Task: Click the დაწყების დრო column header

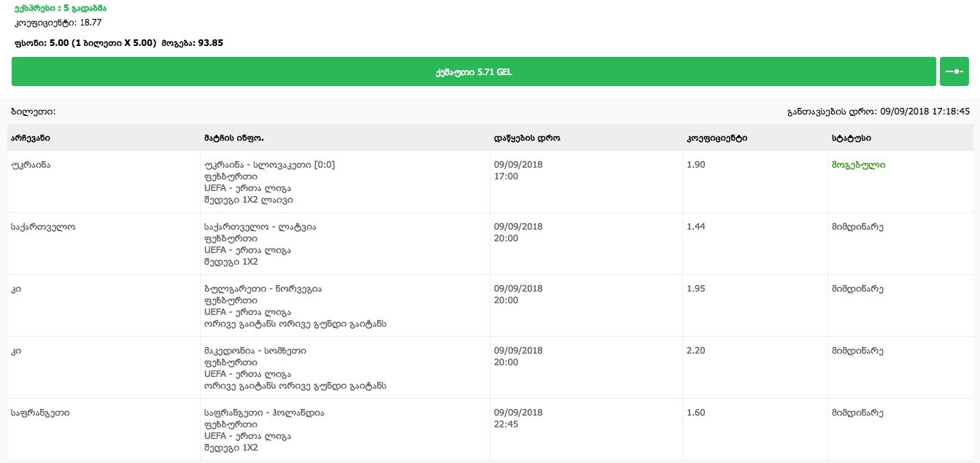Action: point(527,138)
